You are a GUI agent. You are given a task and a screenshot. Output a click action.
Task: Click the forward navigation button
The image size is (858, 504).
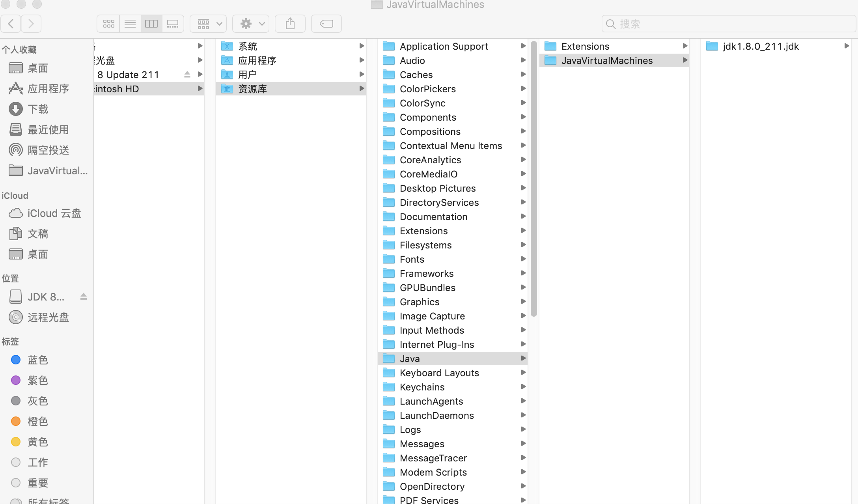point(31,23)
